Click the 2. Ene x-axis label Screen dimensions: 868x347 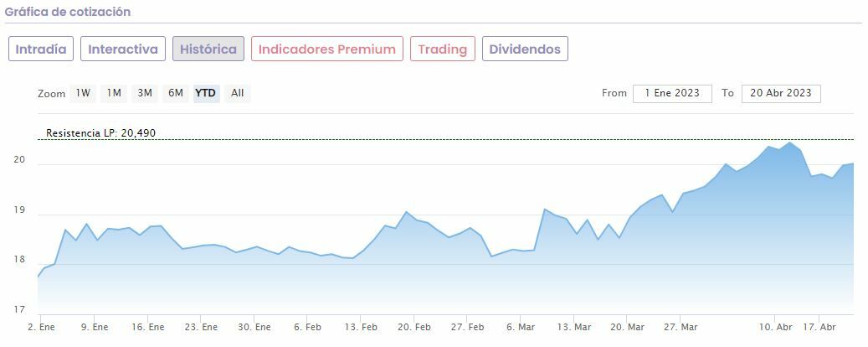coord(41,327)
